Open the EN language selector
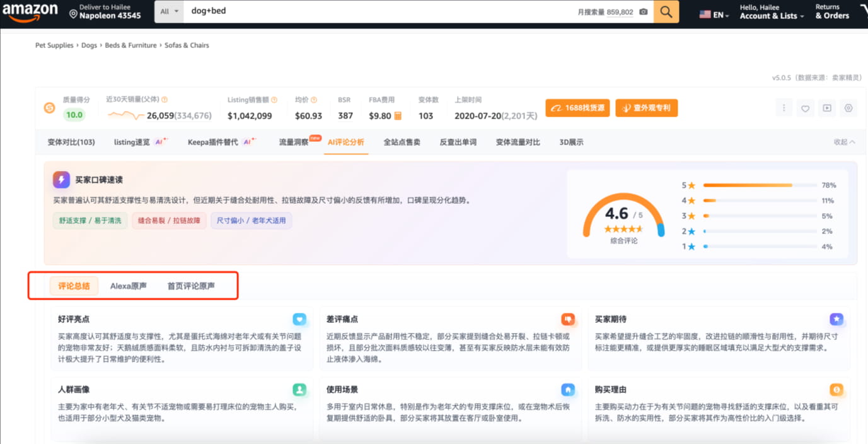868x444 pixels. [x=714, y=15]
